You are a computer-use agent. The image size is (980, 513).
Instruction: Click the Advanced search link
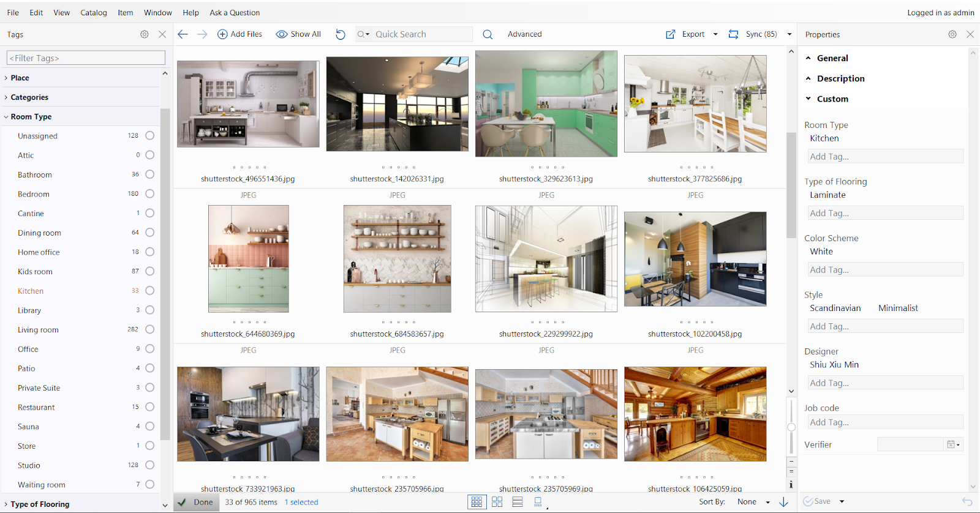[524, 34]
